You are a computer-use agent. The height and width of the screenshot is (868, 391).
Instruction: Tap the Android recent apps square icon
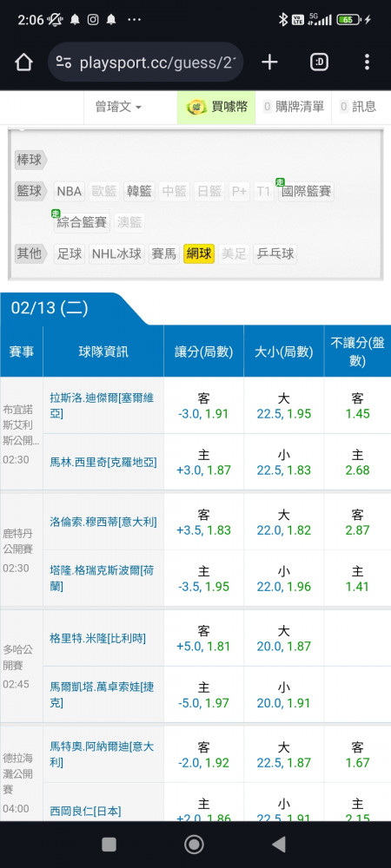click(109, 845)
